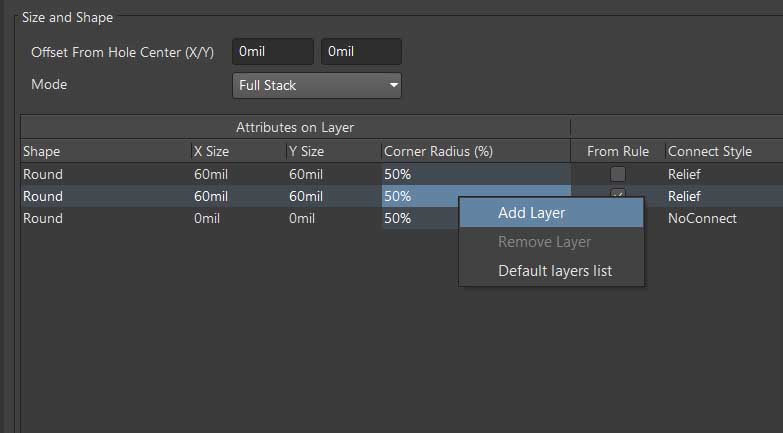Click the Y Size cell in second row
The width and height of the screenshot is (783, 433).
coord(305,196)
